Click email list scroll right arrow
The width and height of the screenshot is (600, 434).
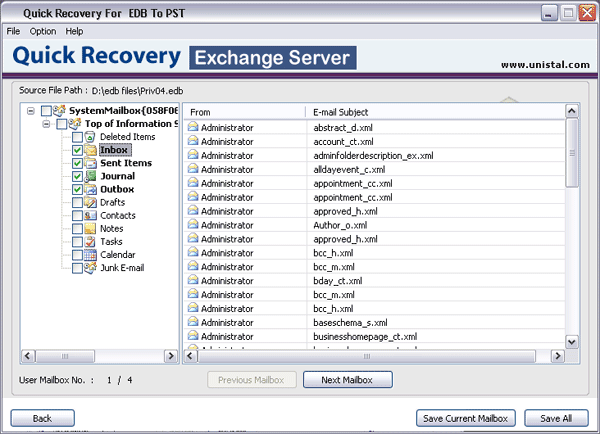tap(558, 356)
